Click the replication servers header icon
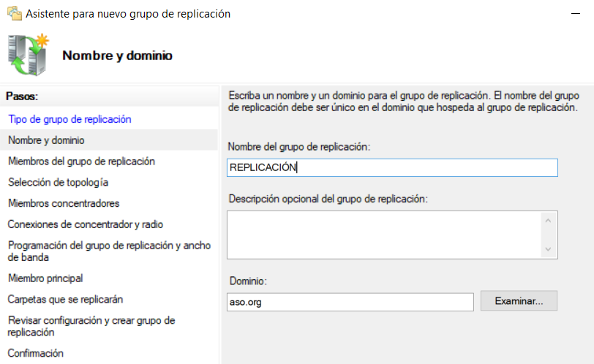This screenshot has width=594, height=364. (x=29, y=56)
